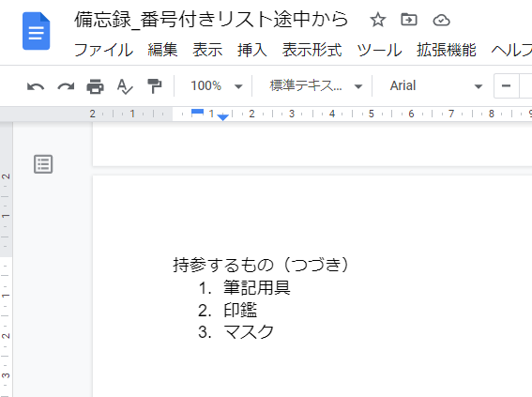This screenshot has height=397, width=532.
Task: Click the first-line indent marker on ruler
Action: (197, 112)
